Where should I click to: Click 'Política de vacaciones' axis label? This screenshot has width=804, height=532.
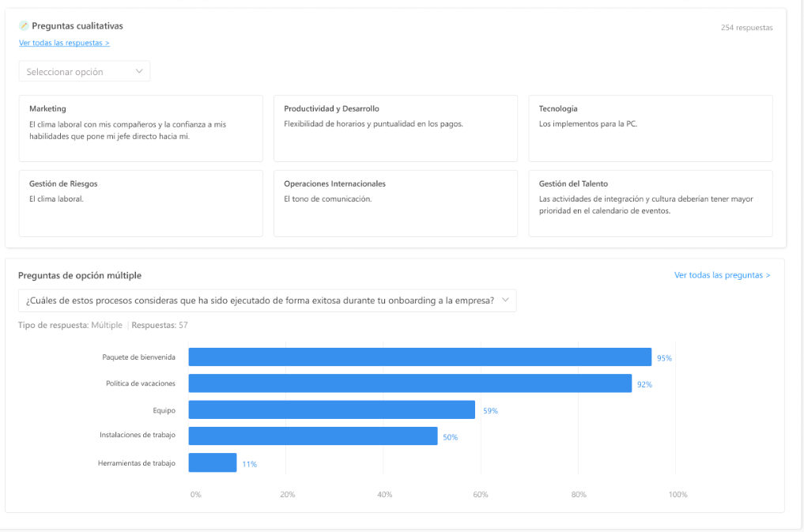coord(141,383)
